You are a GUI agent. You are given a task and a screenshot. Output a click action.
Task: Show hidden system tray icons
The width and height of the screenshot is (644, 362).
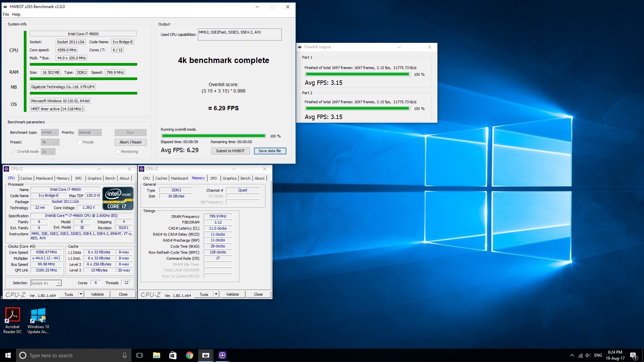572,355
